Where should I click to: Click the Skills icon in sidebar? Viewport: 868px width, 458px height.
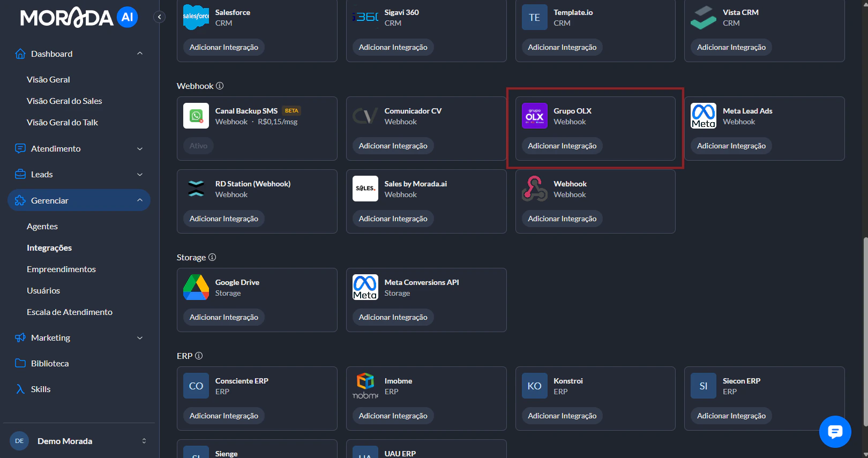(x=20, y=389)
